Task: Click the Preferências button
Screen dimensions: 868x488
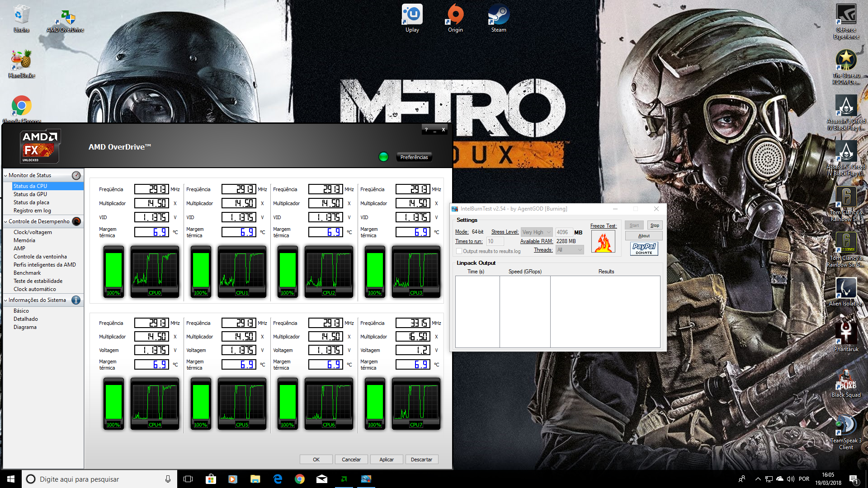Action: pos(414,157)
